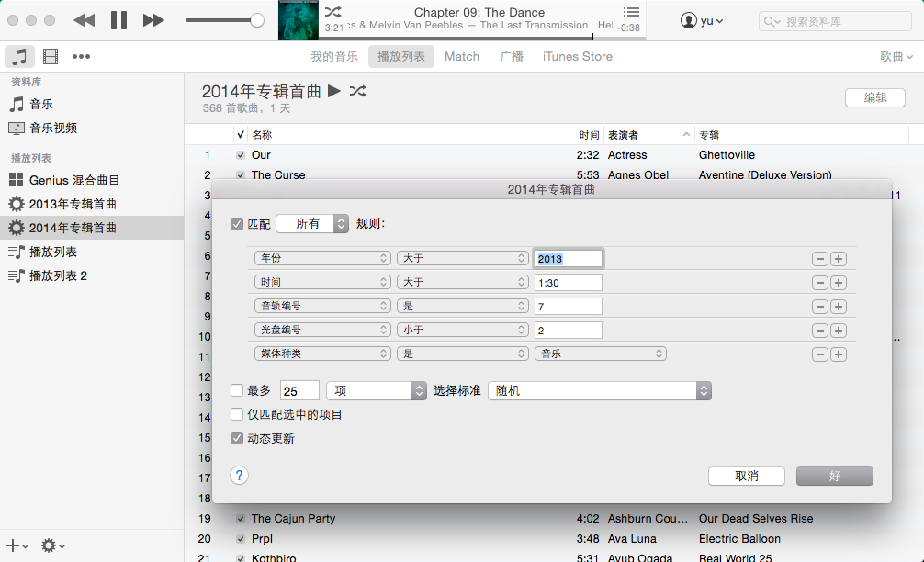Switch to the Movies library icon
The image size is (924, 562).
(51, 57)
